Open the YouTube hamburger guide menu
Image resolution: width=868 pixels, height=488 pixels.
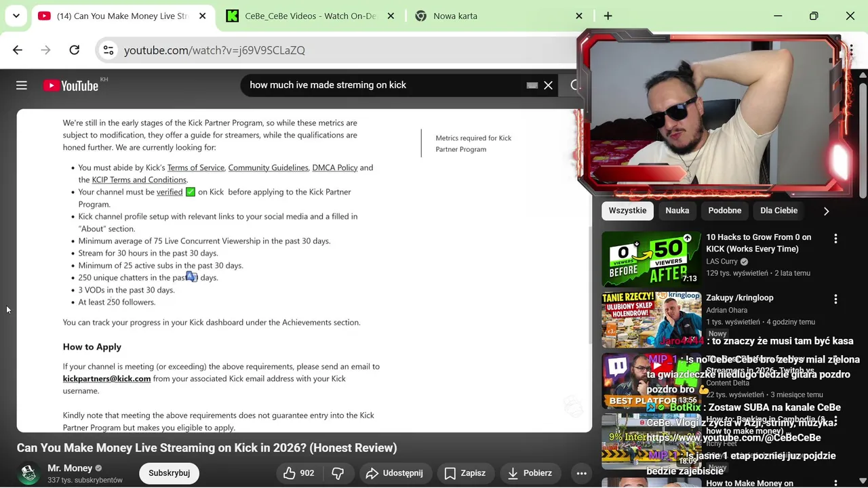22,85
